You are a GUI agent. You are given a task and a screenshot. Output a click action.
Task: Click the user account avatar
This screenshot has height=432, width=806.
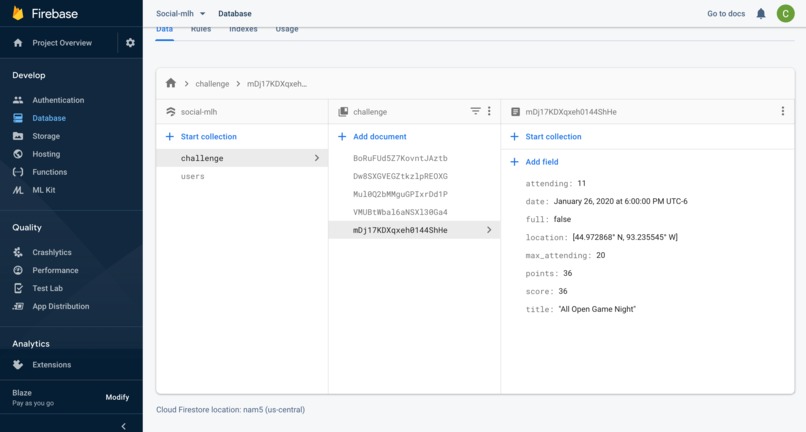coord(783,14)
